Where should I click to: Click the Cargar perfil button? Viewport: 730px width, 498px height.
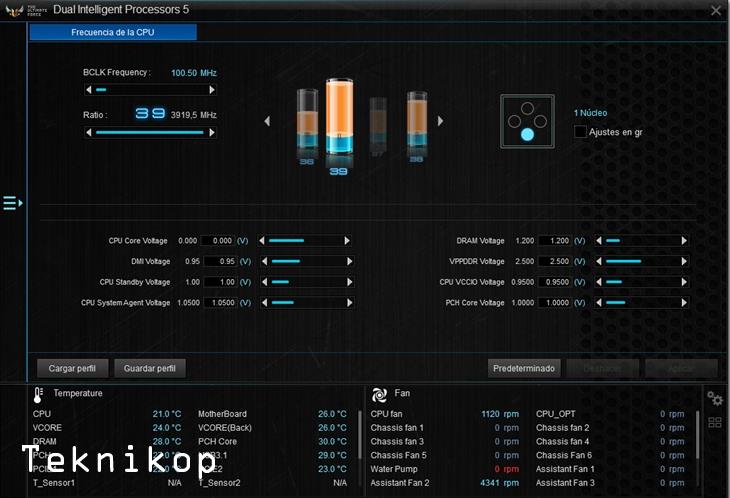pyautogui.click(x=72, y=368)
